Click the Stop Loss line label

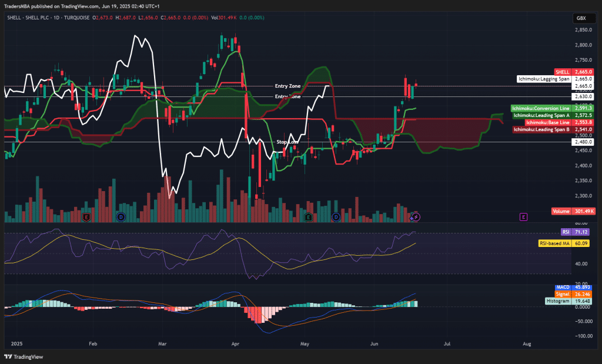point(287,142)
